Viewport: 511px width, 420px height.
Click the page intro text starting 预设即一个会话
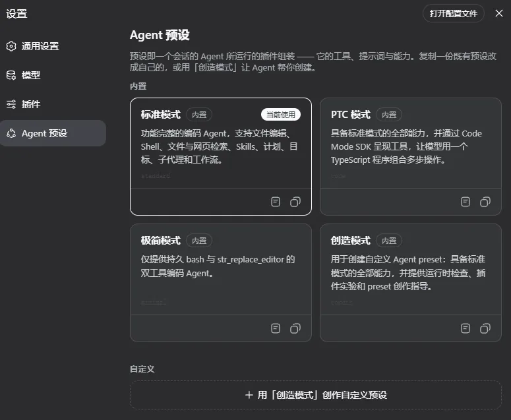[313, 61]
